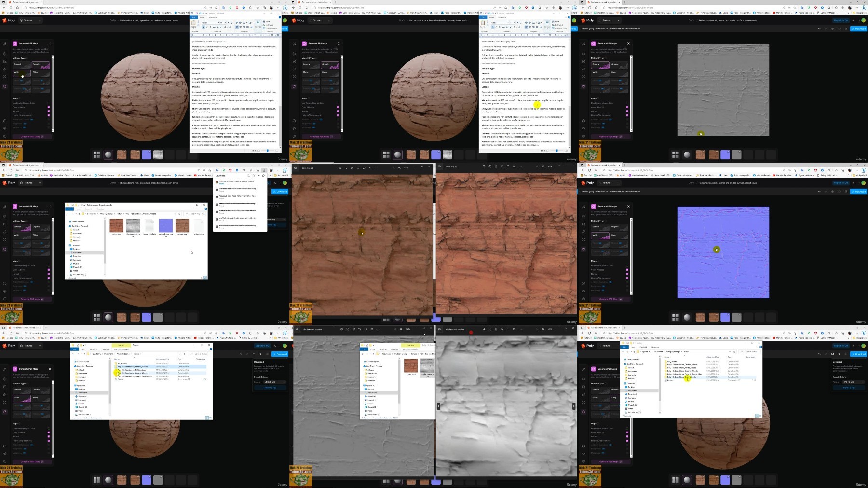Image resolution: width=868 pixels, height=488 pixels.
Task: Open File tab in Explorer listing Shiny_Albedo
Action: click(624, 347)
